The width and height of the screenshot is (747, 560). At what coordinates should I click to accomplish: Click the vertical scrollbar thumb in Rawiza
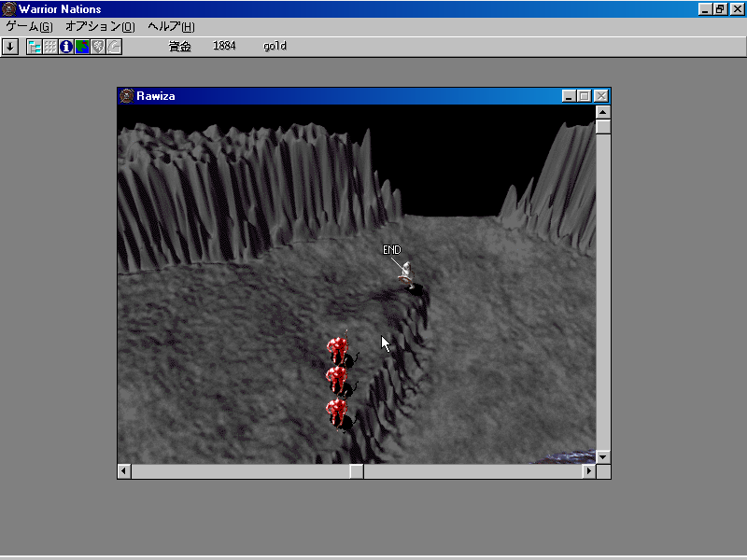tap(603, 127)
